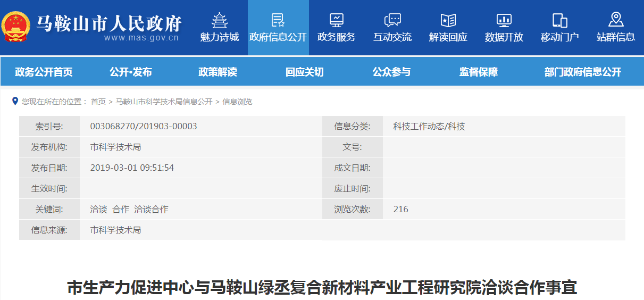Image resolution: width=644 pixels, height=300 pixels.
Task: Click index number 003068270/201903-00003
Action: [x=144, y=127]
